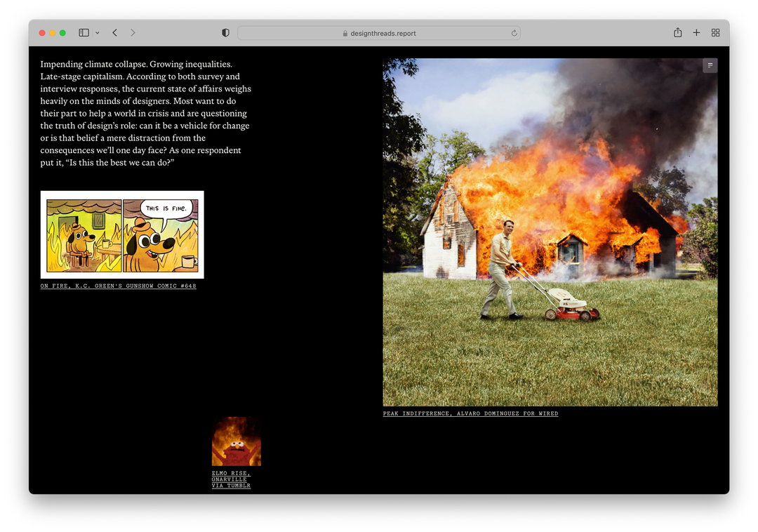Click the lock icon in the address bar
758x532 pixels.
(x=345, y=34)
